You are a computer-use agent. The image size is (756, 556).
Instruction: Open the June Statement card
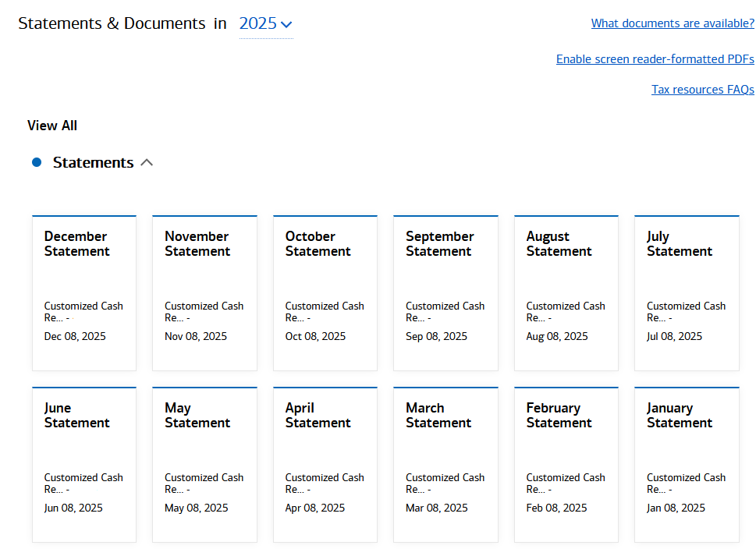point(84,464)
